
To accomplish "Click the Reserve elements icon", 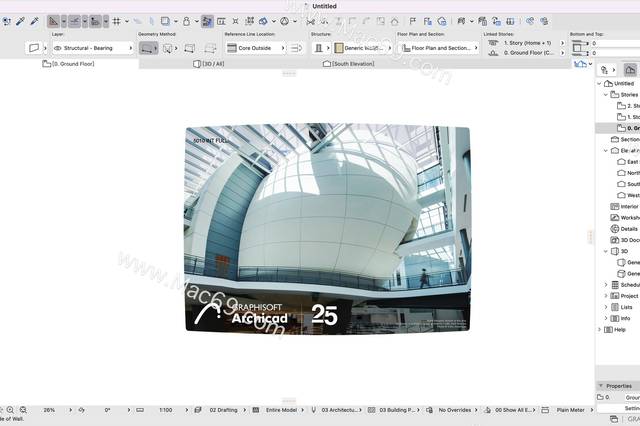I will [x=482, y=21].
